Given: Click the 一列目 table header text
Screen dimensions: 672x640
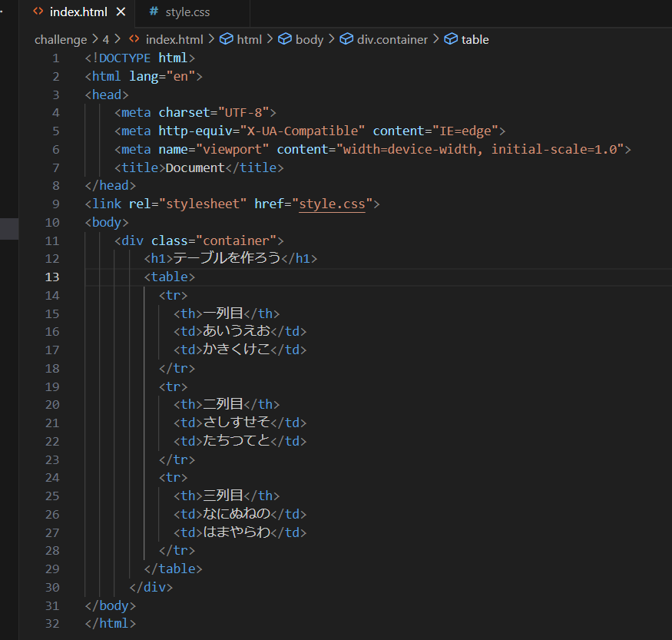Looking at the screenshot, I should (223, 313).
